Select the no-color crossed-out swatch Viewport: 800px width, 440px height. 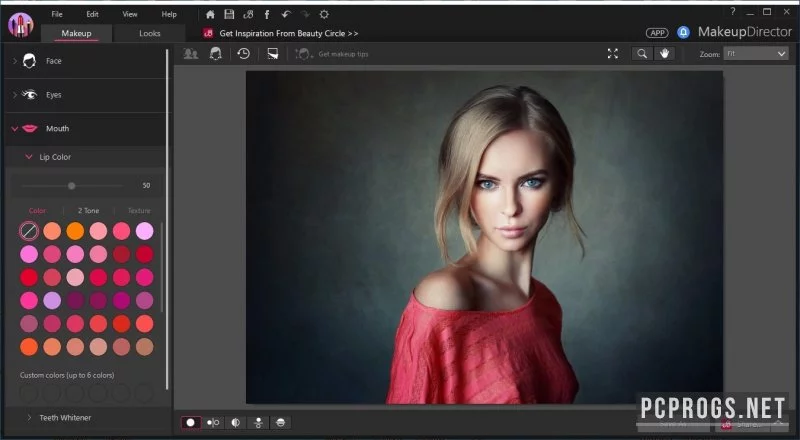click(x=29, y=231)
